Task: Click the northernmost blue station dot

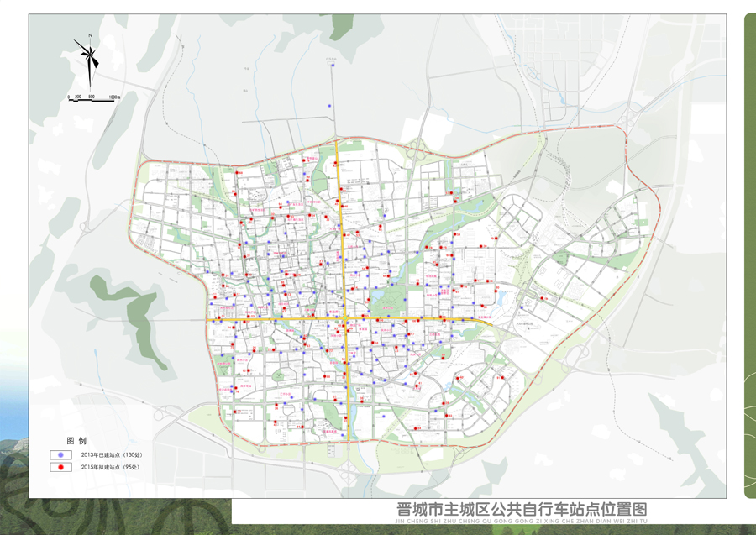Action: click(x=333, y=66)
